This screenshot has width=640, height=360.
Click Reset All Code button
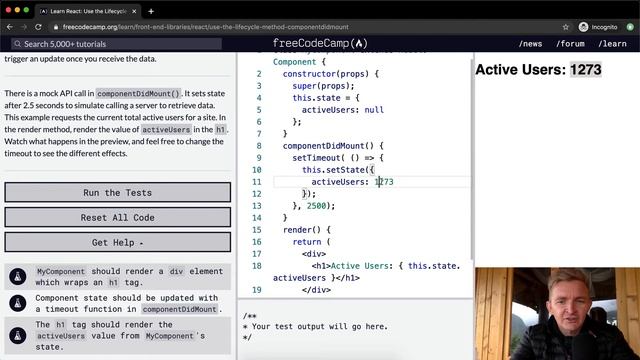click(118, 217)
